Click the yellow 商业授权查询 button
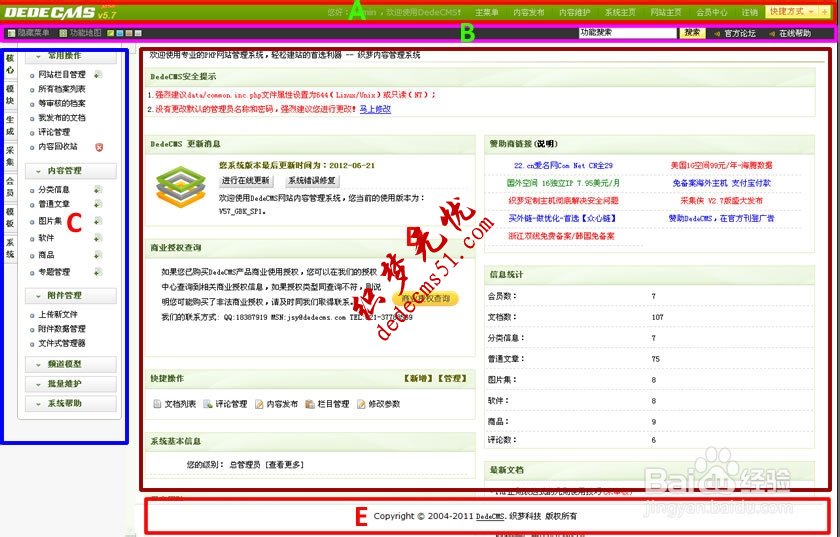This screenshot has width=840, height=537. tap(426, 299)
